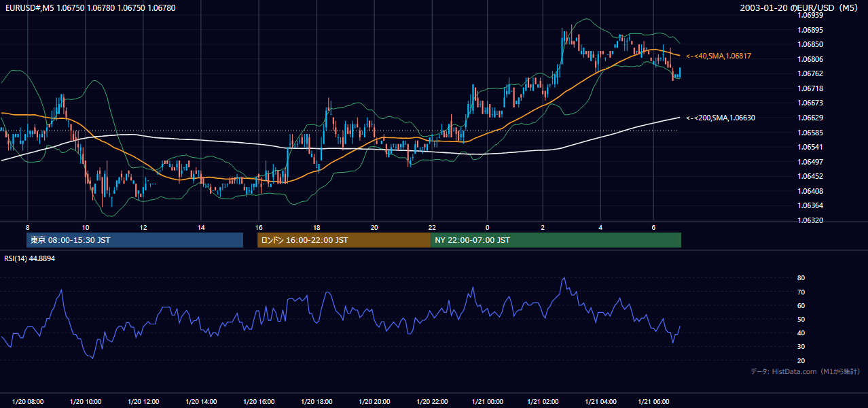Click price axis value 1.06629

coord(811,118)
